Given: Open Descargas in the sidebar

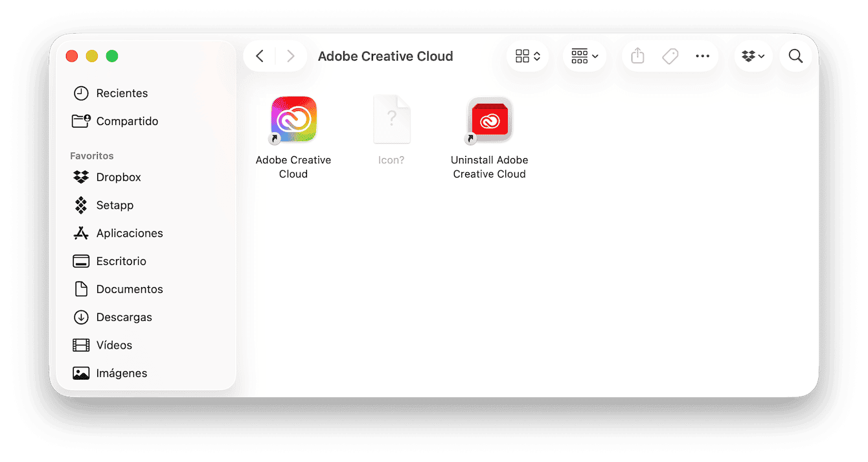Looking at the screenshot, I should coord(148,317).
